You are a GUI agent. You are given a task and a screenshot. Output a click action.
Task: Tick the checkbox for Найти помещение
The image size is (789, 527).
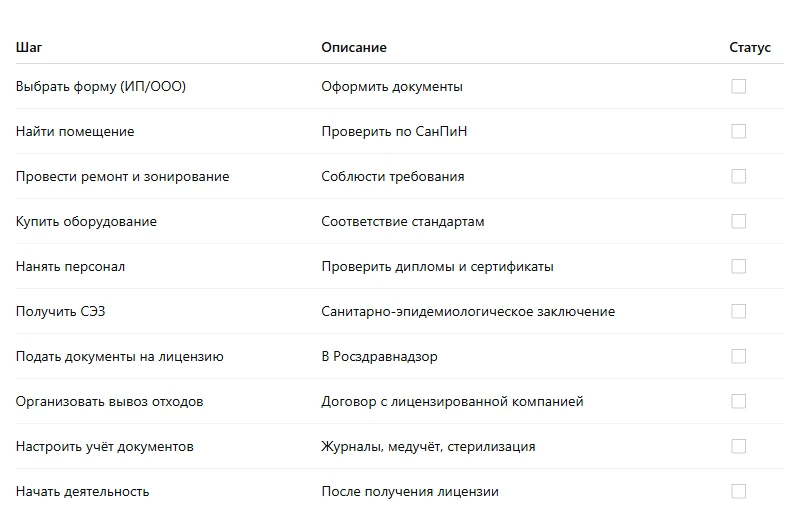click(x=738, y=131)
